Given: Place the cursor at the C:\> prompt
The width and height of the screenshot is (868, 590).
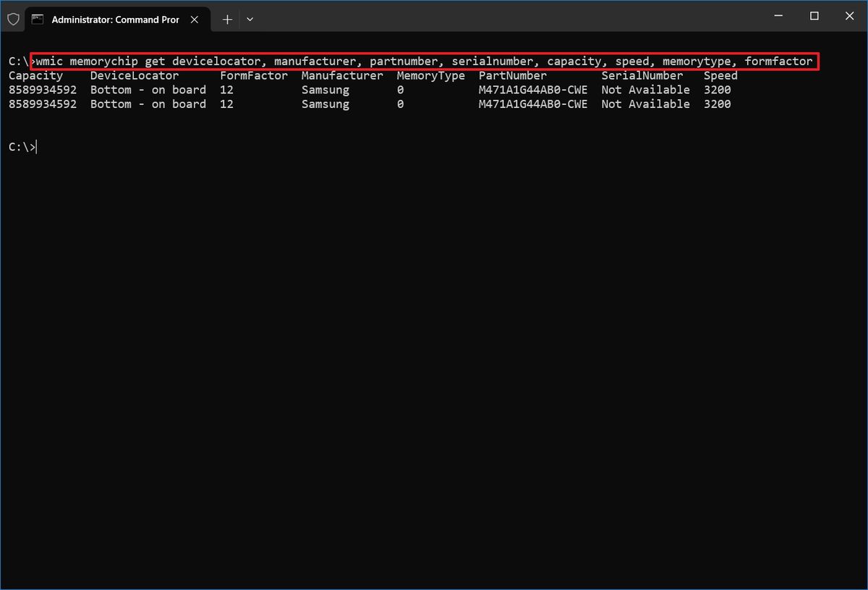Looking at the screenshot, I should (x=22, y=146).
